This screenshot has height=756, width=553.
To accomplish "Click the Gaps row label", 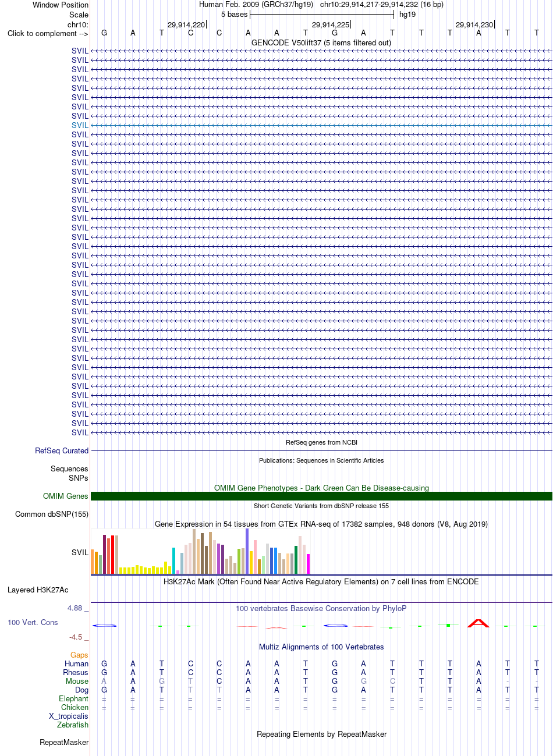I will (80, 655).
